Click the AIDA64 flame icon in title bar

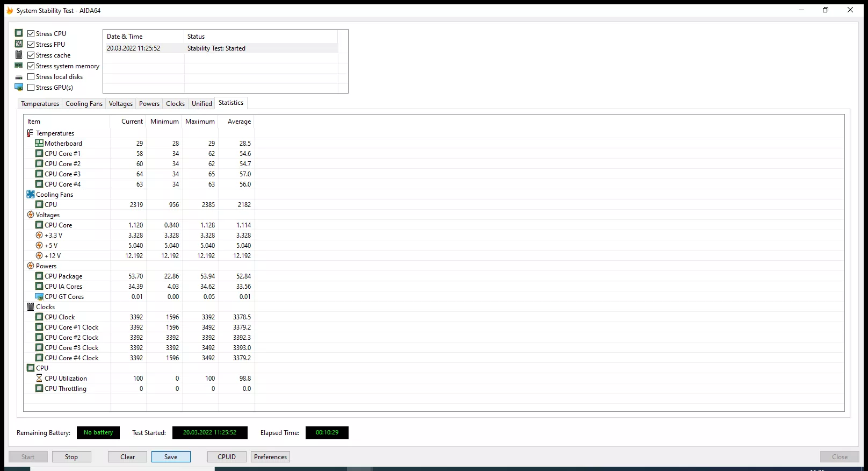pos(10,10)
